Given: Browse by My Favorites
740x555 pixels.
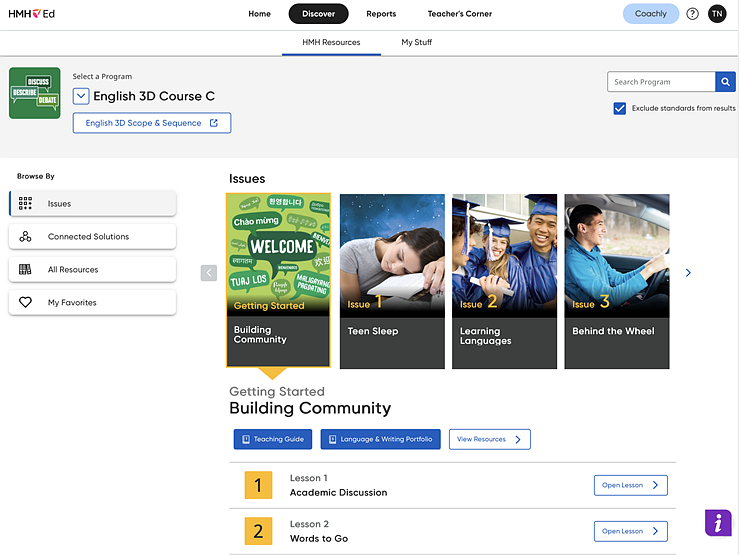Looking at the screenshot, I should (x=92, y=303).
